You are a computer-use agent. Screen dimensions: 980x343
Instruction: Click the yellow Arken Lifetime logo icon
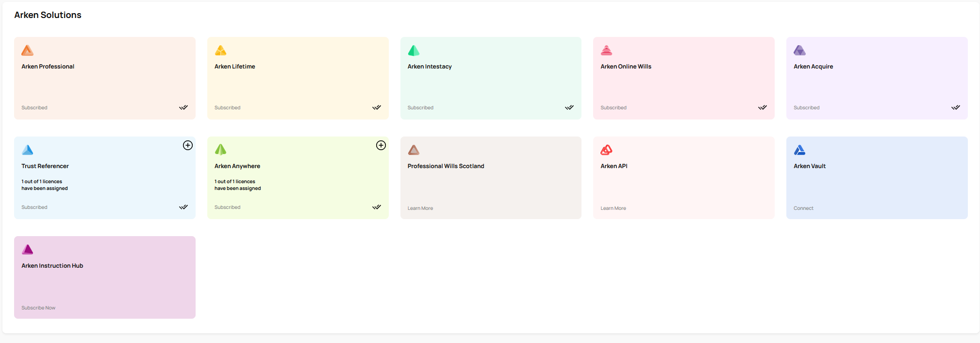point(221,51)
